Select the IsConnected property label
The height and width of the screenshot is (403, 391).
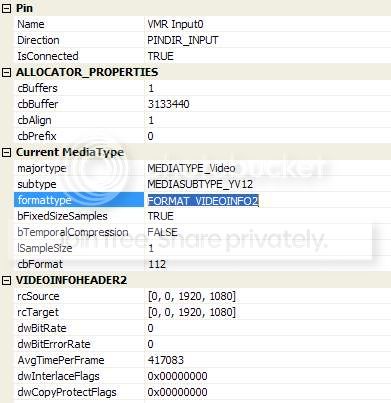(48, 56)
